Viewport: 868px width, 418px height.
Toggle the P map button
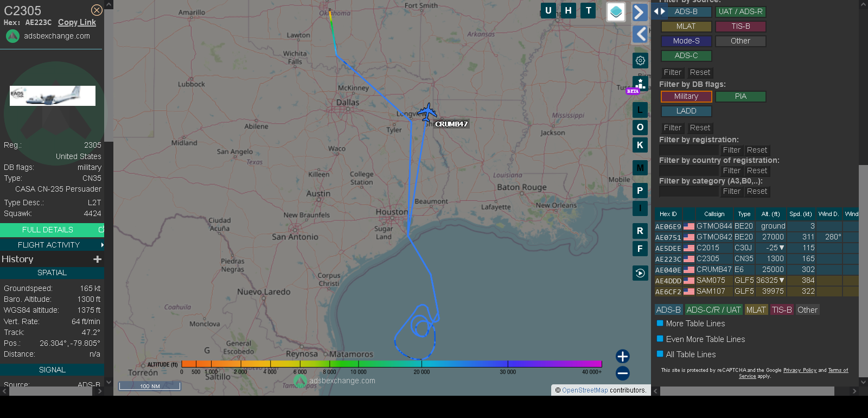[640, 191]
